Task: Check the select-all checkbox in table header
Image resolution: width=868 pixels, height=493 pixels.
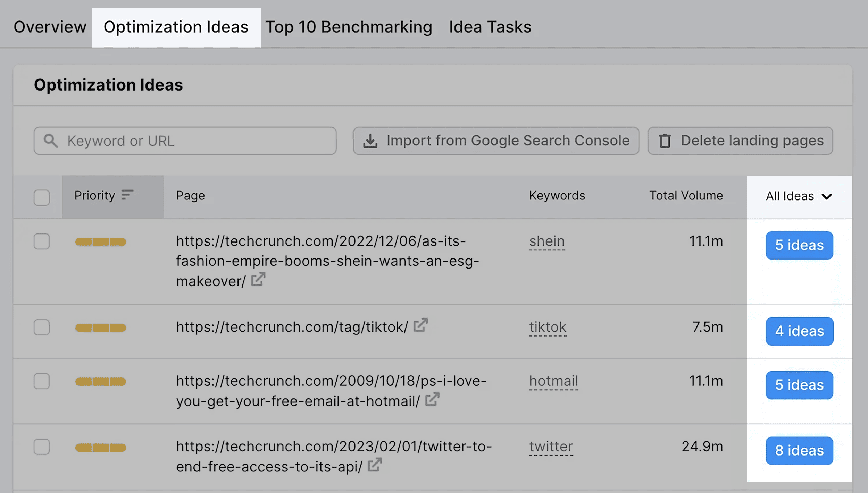Action: click(x=42, y=198)
